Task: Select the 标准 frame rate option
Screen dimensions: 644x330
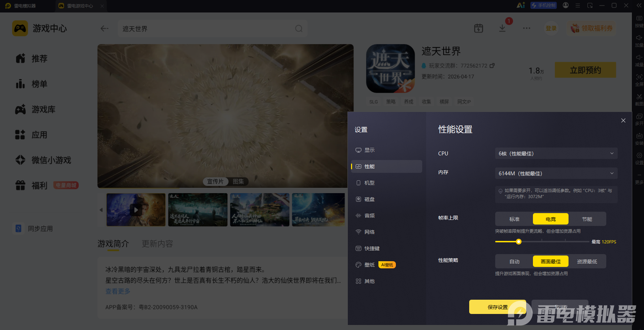Action: pyautogui.click(x=514, y=219)
